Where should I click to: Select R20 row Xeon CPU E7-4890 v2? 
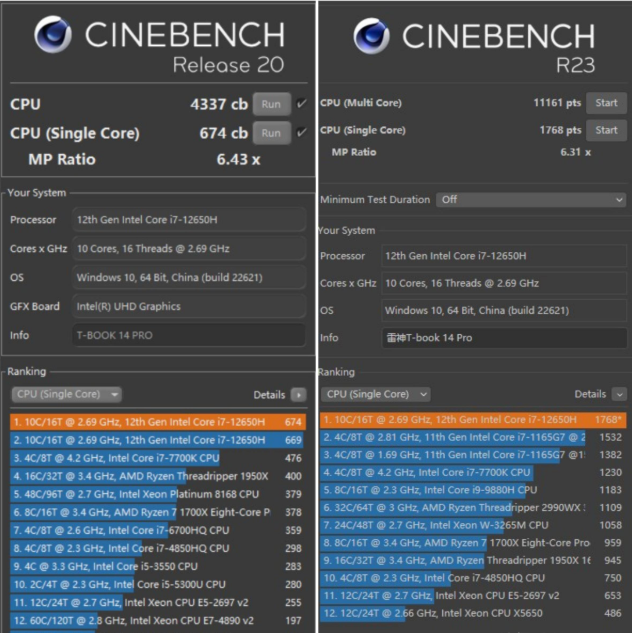(x=158, y=620)
